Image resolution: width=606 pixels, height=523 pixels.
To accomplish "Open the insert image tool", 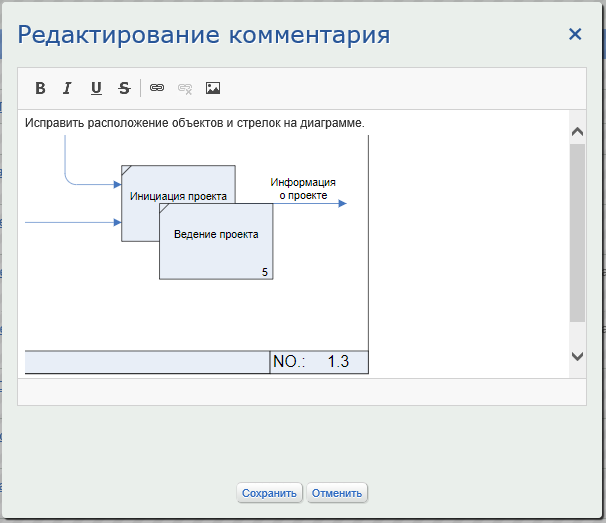I will coord(212,88).
